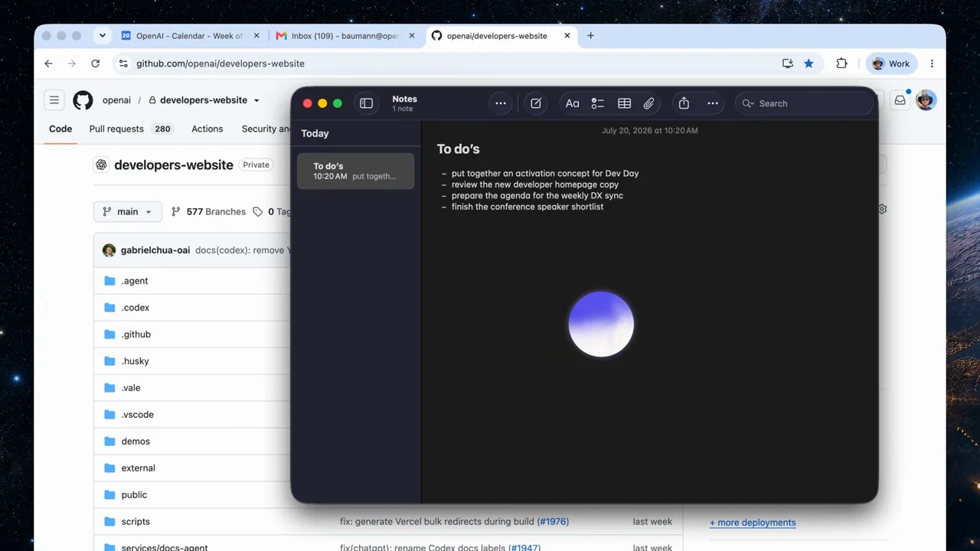Open Chrome extensions puzzle icon
The image size is (980, 551).
[x=841, y=64]
